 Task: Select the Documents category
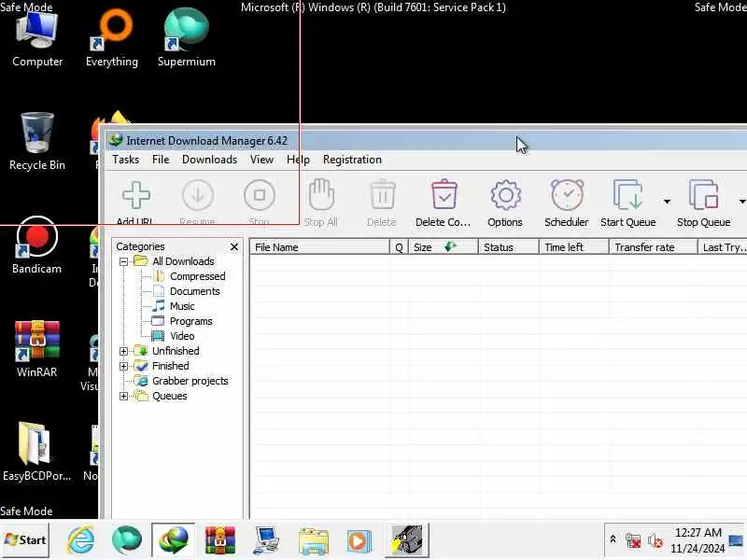[x=195, y=291]
